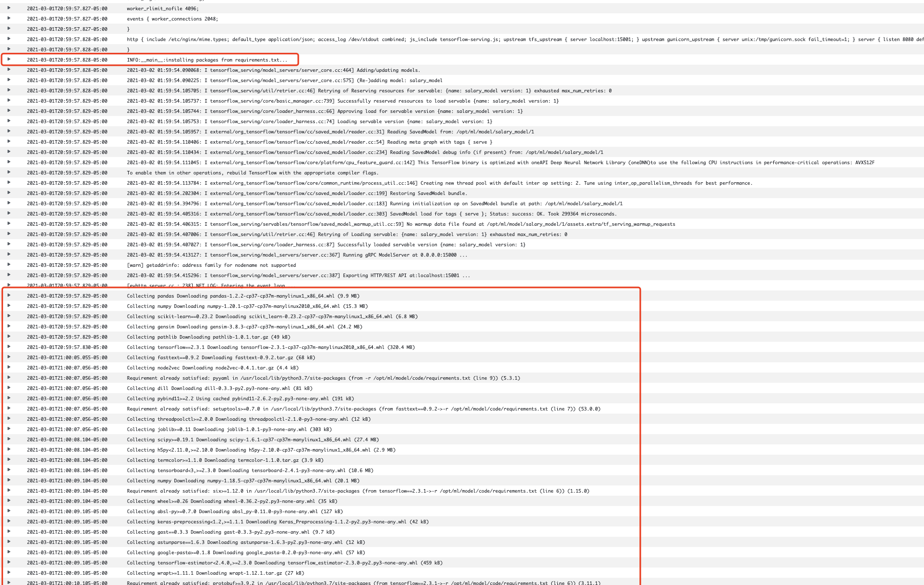
Task: Expand the Collecting node2vec row
Action: coord(9,367)
